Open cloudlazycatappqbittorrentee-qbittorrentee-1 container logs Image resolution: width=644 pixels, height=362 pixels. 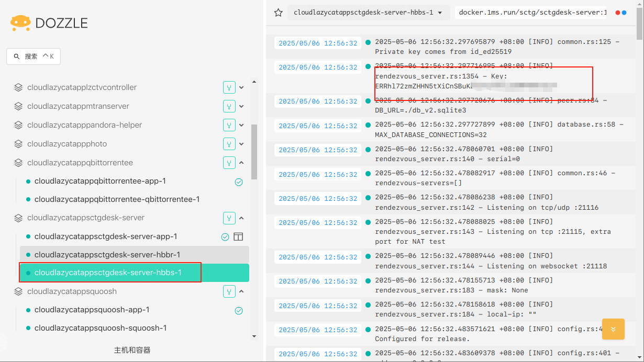coord(117,199)
